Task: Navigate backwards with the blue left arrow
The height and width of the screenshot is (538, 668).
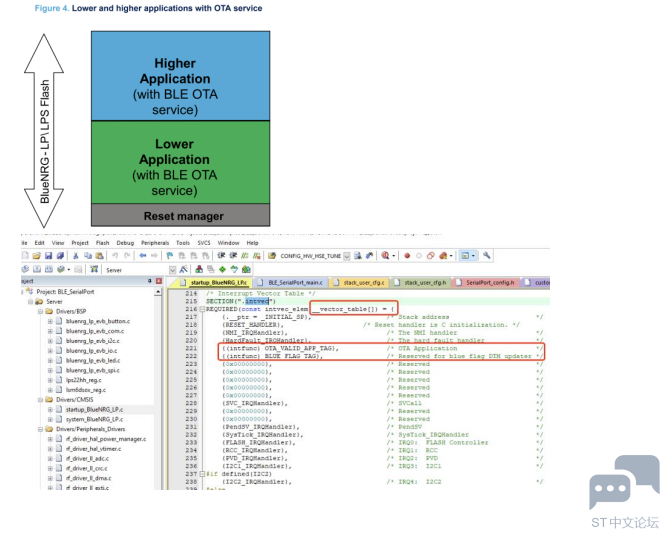Action: pos(143,256)
